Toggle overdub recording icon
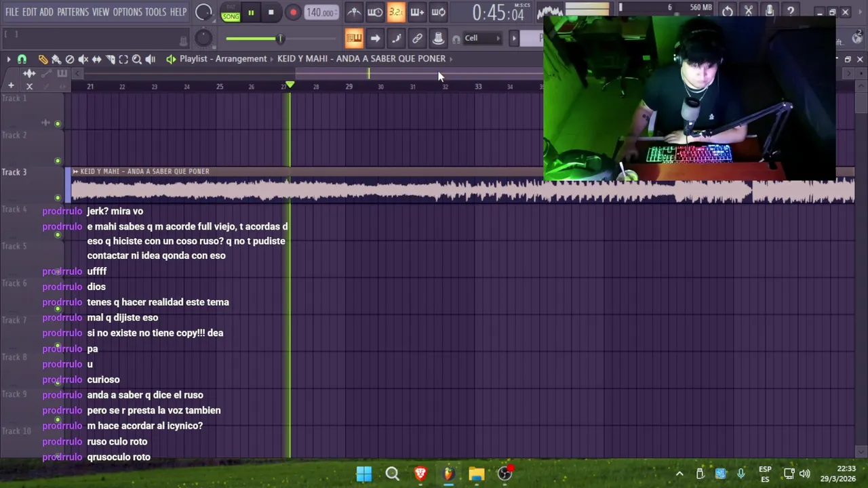The width and height of the screenshot is (868, 488). pos(417,12)
